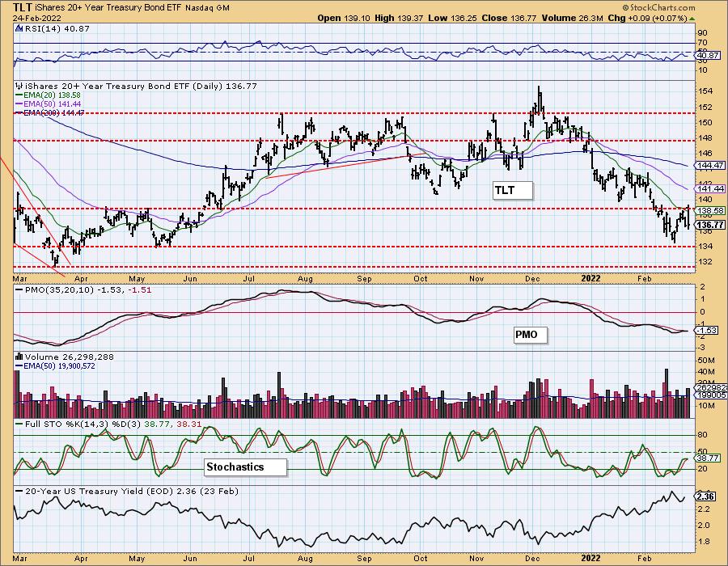Click the 40.87 RSI value tag on the right axis

[x=708, y=55]
